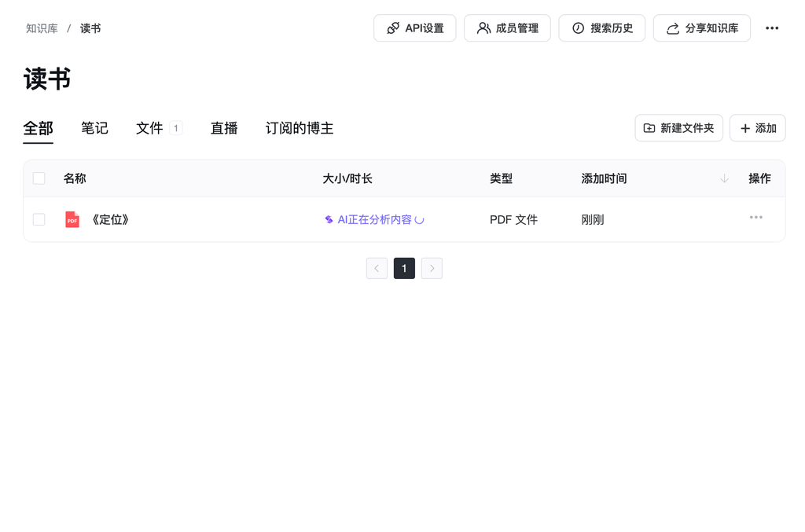The height and width of the screenshot is (532, 805).
Task: Go to the previous page arrow
Action: click(x=377, y=268)
